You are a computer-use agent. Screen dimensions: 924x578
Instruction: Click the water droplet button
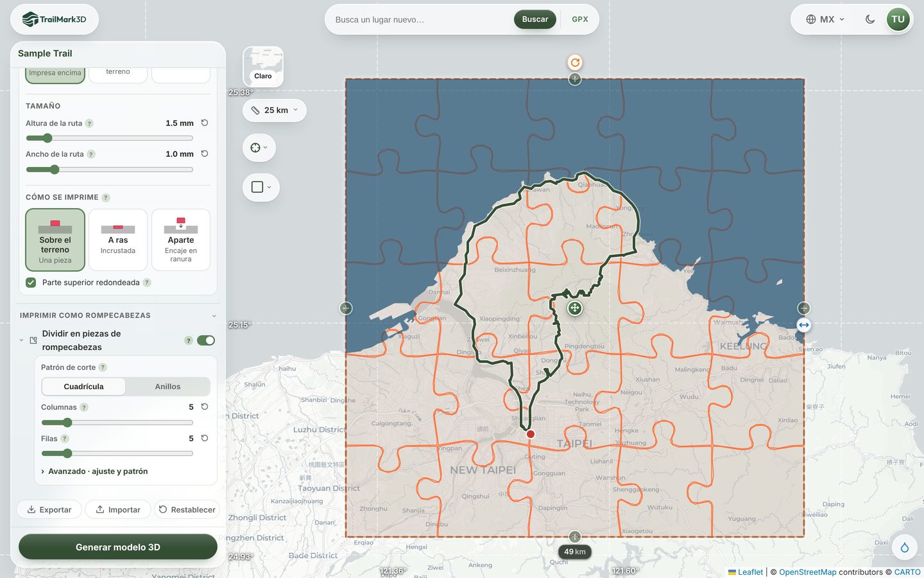tap(905, 547)
